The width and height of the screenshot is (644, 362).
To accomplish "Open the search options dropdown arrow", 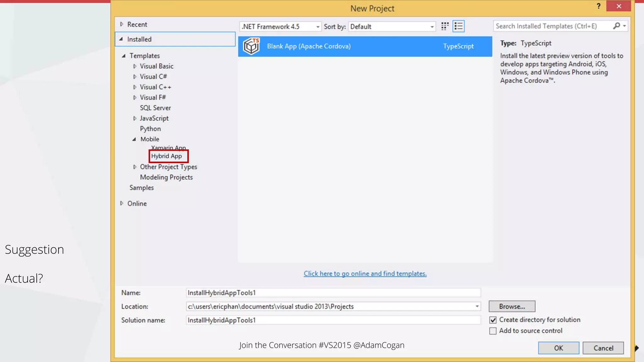I will point(625,26).
